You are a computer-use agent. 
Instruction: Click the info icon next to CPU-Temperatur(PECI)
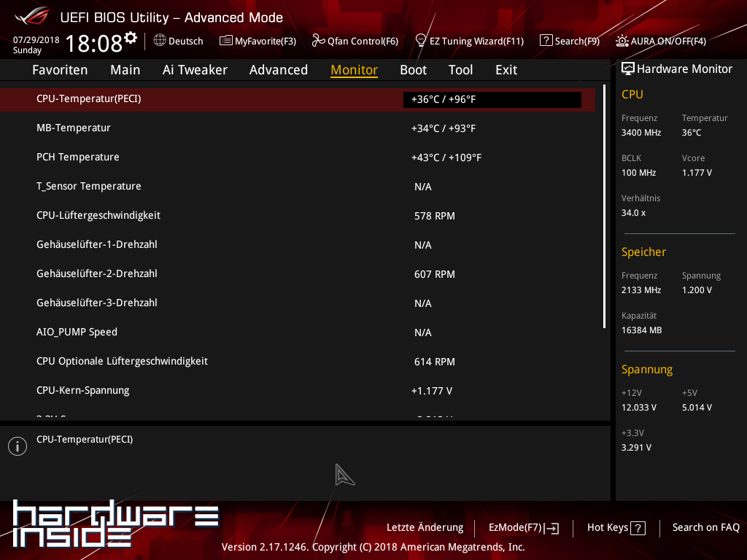coord(17,446)
